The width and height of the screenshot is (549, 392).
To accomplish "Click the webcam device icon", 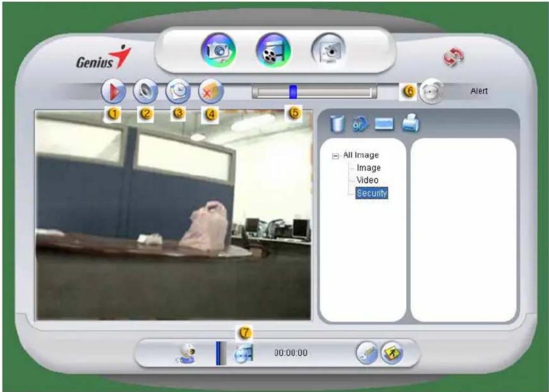I will pos(186,353).
